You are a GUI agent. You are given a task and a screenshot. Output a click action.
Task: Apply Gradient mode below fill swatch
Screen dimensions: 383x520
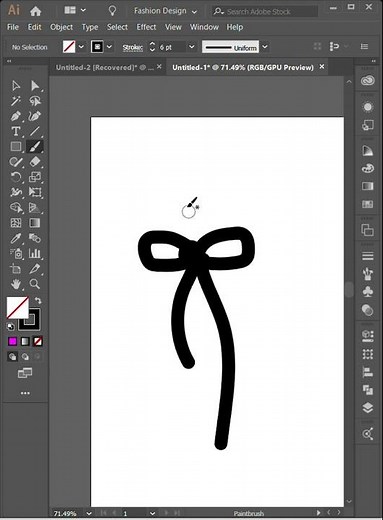(x=25, y=341)
